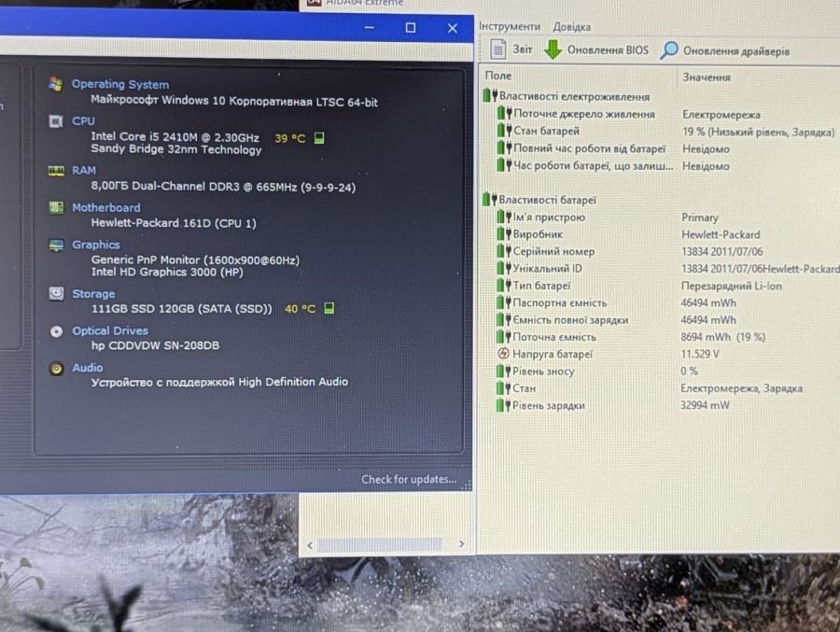Click the CPU chip icon in Speccy

click(x=56, y=121)
